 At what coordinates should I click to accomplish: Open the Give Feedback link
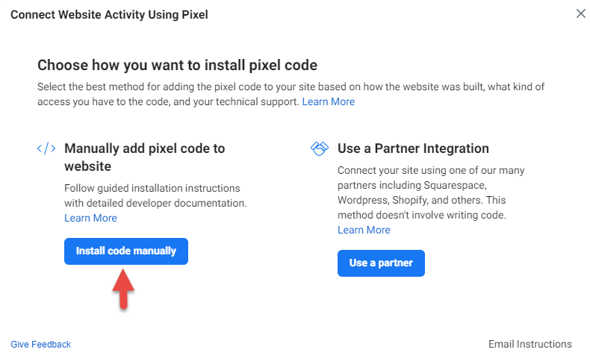pyautogui.click(x=41, y=345)
